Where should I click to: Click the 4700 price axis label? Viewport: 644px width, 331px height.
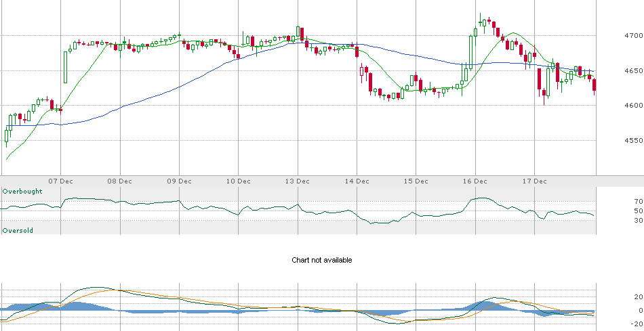634,36
